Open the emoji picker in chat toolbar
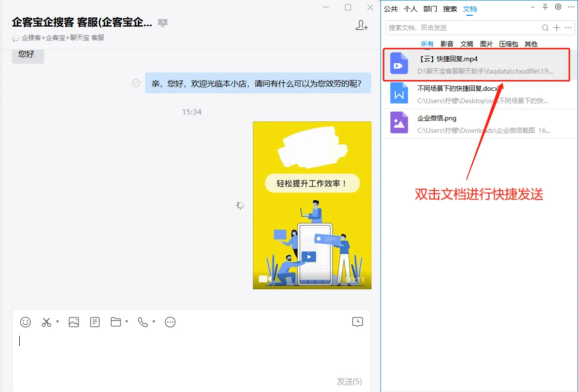578x392 pixels. (x=25, y=322)
